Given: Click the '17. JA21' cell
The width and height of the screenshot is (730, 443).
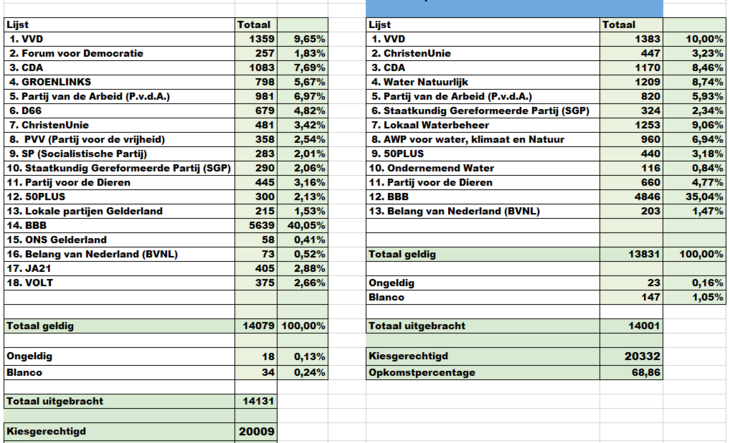Looking at the screenshot, I should pos(119,268).
